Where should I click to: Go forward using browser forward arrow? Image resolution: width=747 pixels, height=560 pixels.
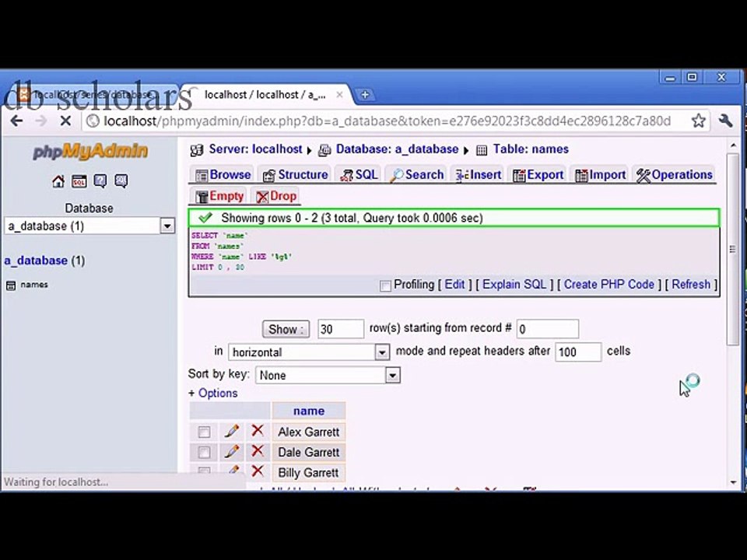41,121
